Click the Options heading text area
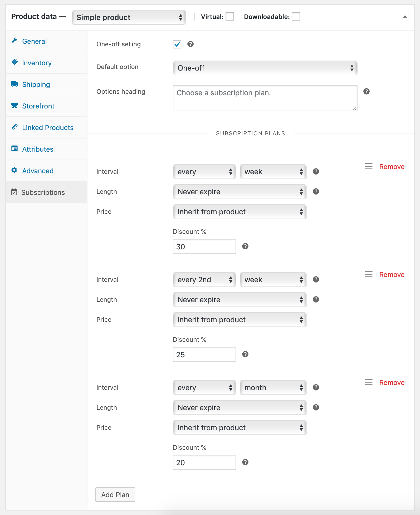 [265, 98]
